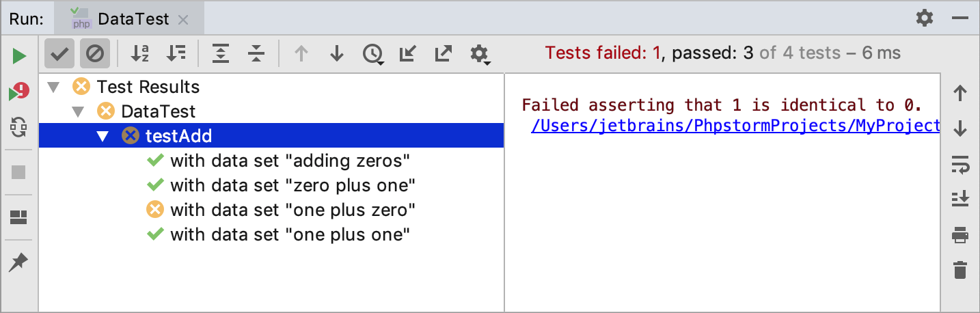980x313 pixels.
Task: Open test runner settings gear dropdown
Action: tap(480, 54)
